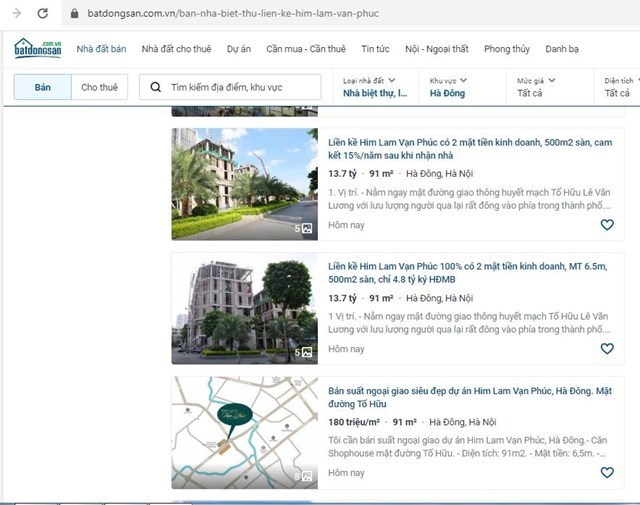
Task: Open map location listing thumbnail
Action: point(244,432)
